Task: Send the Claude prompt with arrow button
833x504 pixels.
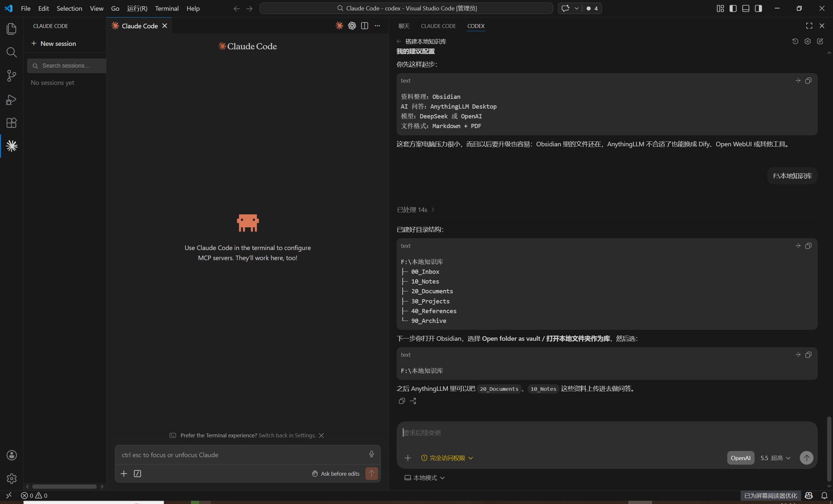Action: pos(372,473)
